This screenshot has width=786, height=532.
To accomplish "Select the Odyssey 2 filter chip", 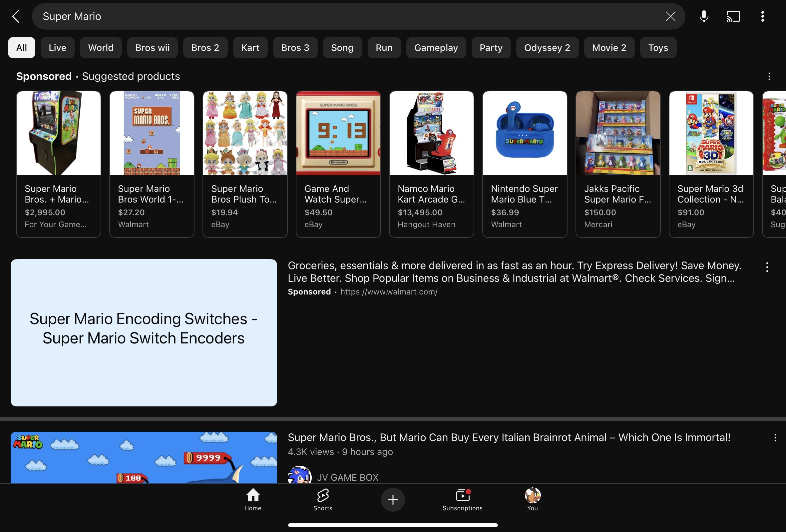I will click(547, 48).
